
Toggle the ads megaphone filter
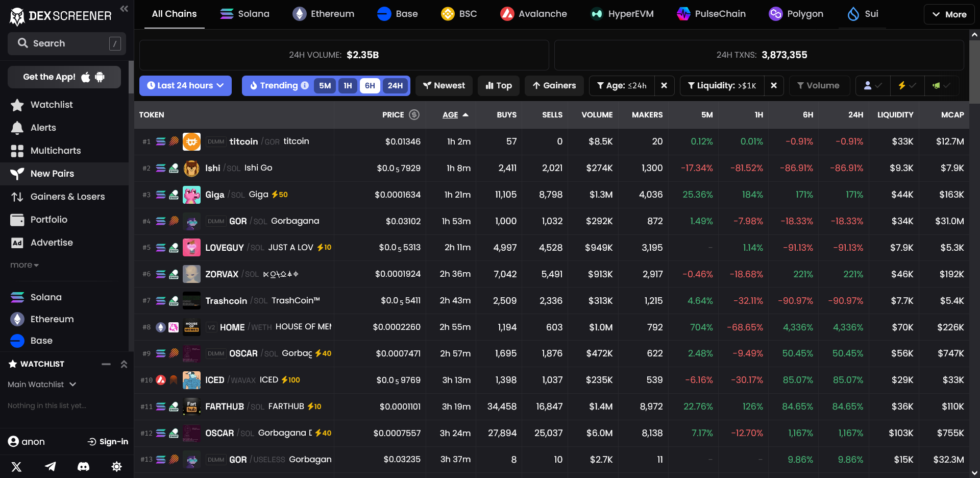point(941,85)
